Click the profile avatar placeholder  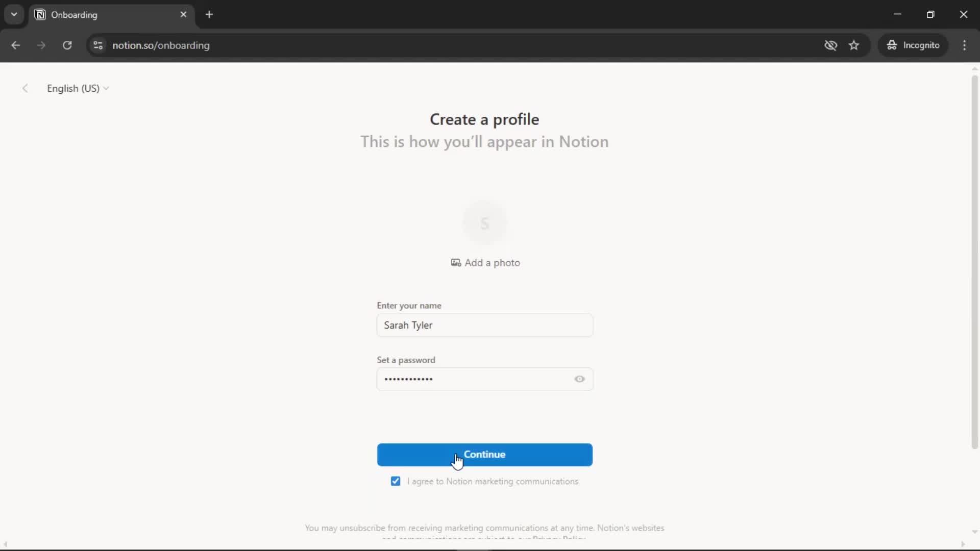click(485, 223)
